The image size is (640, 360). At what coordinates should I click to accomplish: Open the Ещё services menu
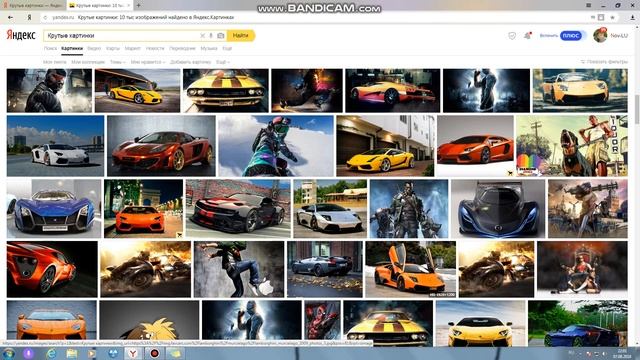(x=227, y=49)
